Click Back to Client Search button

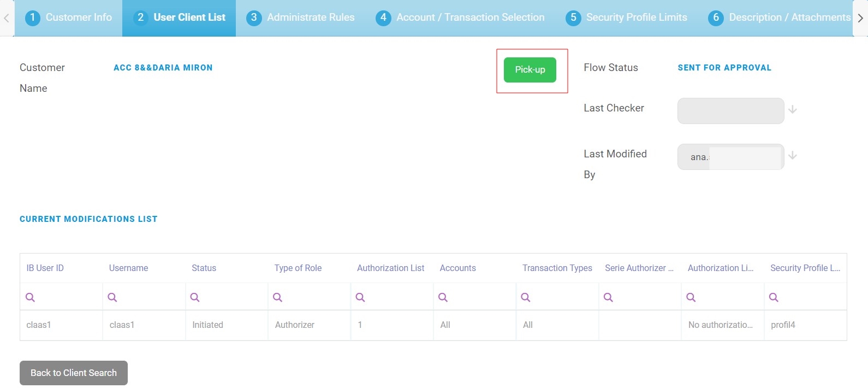[x=74, y=373]
